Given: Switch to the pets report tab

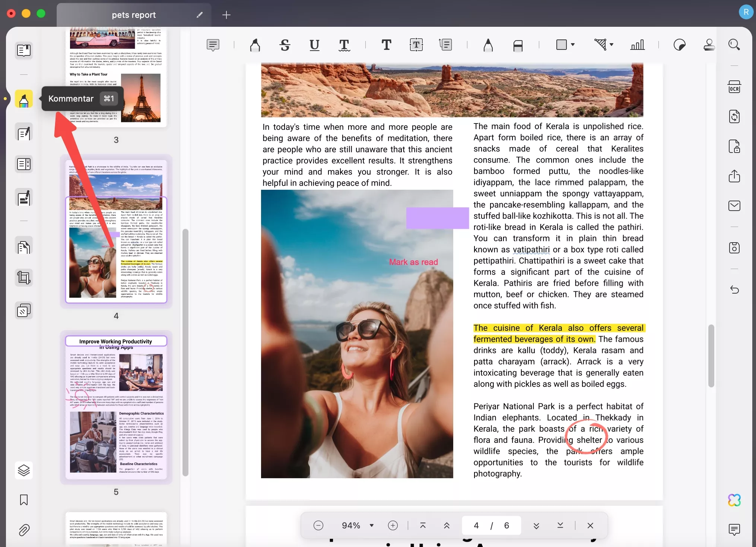Looking at the screenshot, I should click(134, 15).
